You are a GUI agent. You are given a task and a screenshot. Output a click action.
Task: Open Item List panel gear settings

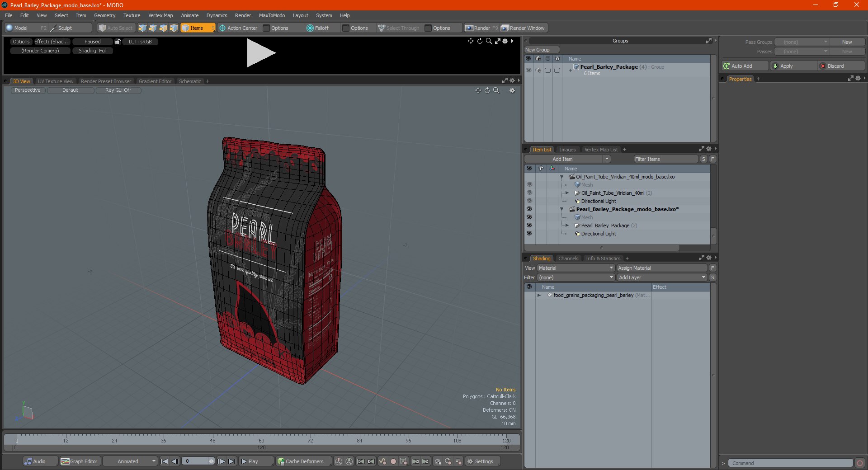[709, 149]
